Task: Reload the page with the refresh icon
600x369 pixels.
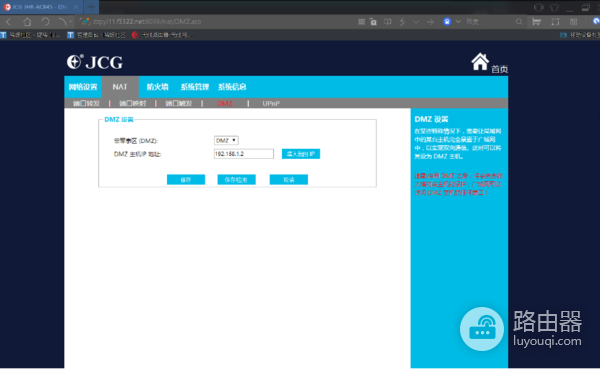Action: (x=45, y=22)
